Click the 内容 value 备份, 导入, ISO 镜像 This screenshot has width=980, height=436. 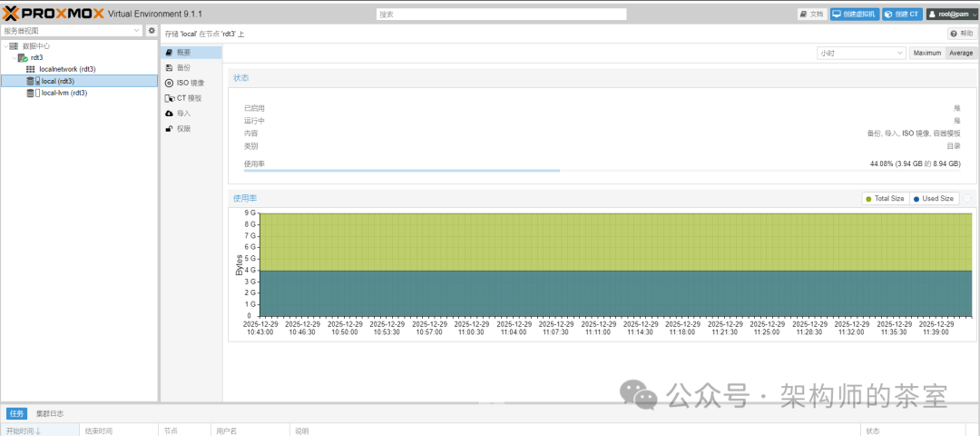[x=914, y=134]
